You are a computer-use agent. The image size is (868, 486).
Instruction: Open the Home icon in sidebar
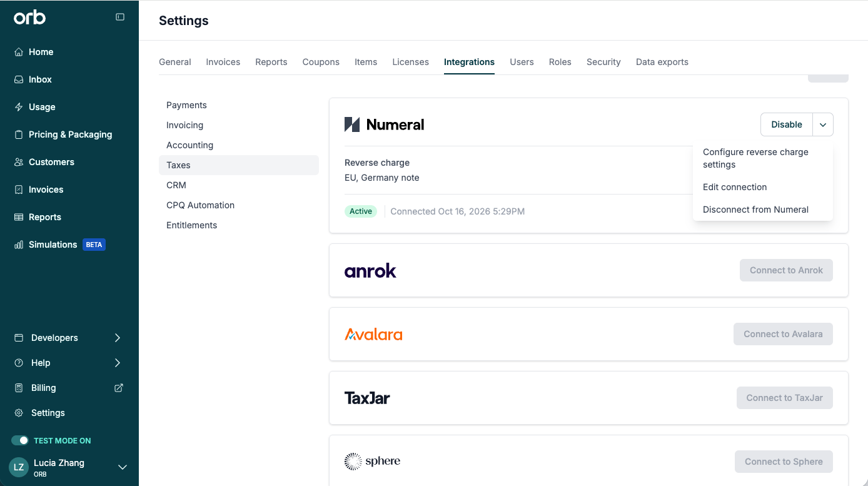point(19,52)
